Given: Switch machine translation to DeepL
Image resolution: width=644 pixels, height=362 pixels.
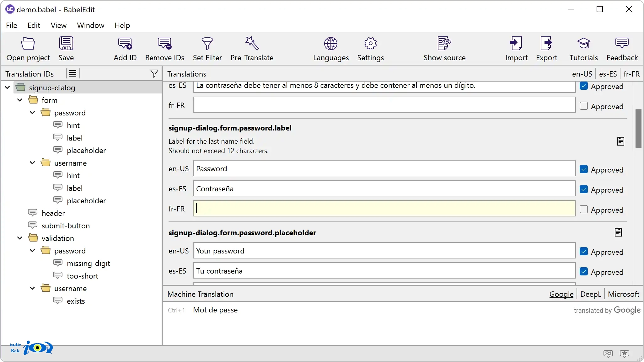Looking at the screenshot, I should [591, 294].
